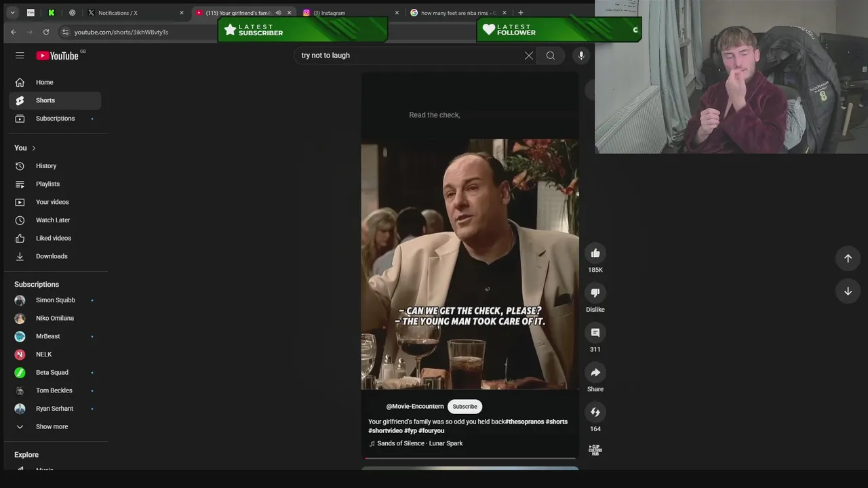
Task: Go to previous short with up arrow
Action: [848, 258]
